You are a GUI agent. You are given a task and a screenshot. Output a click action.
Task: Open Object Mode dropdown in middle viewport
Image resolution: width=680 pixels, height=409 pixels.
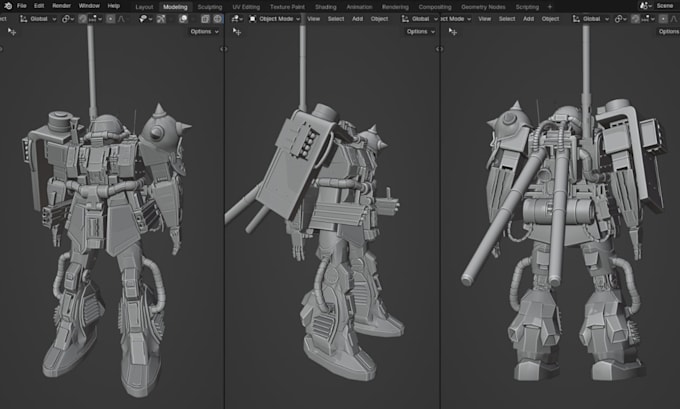(x=274, y=19)
